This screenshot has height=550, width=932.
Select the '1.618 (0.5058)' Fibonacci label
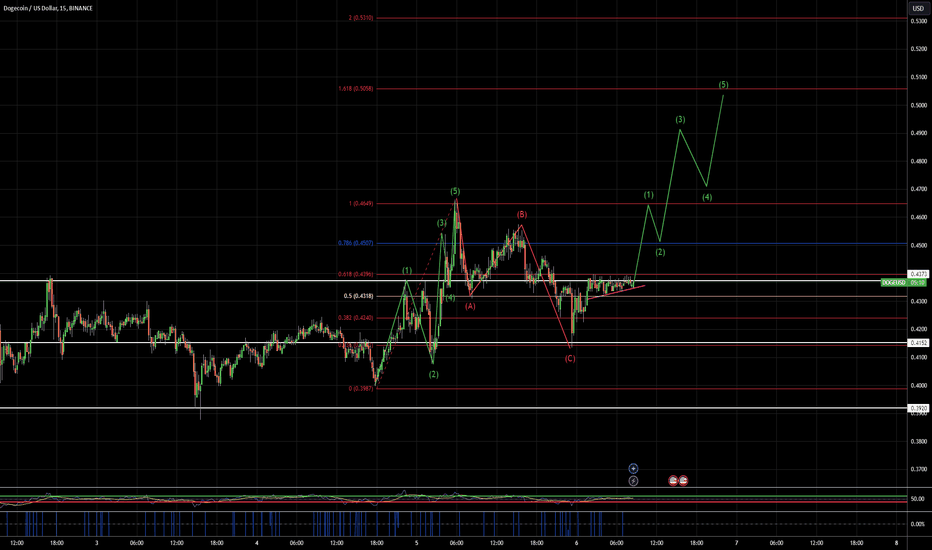[356, 89]
